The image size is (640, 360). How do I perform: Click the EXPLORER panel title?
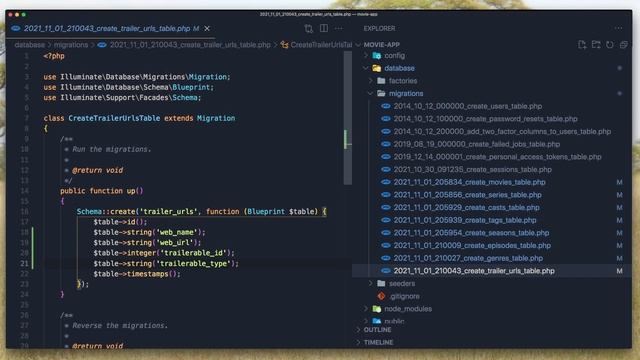(379, 28)
